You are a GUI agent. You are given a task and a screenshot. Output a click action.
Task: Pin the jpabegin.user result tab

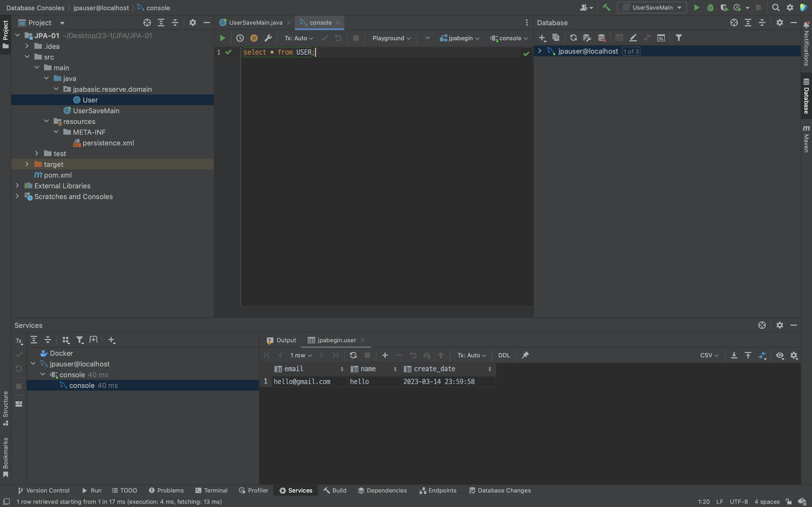click(525, 355)
